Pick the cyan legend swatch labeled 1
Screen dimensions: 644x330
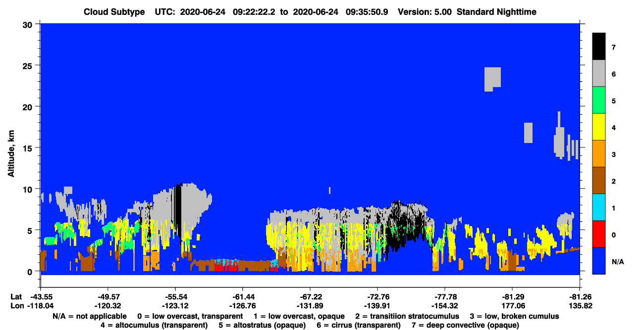pyautogui.click(x=599, y=207)
